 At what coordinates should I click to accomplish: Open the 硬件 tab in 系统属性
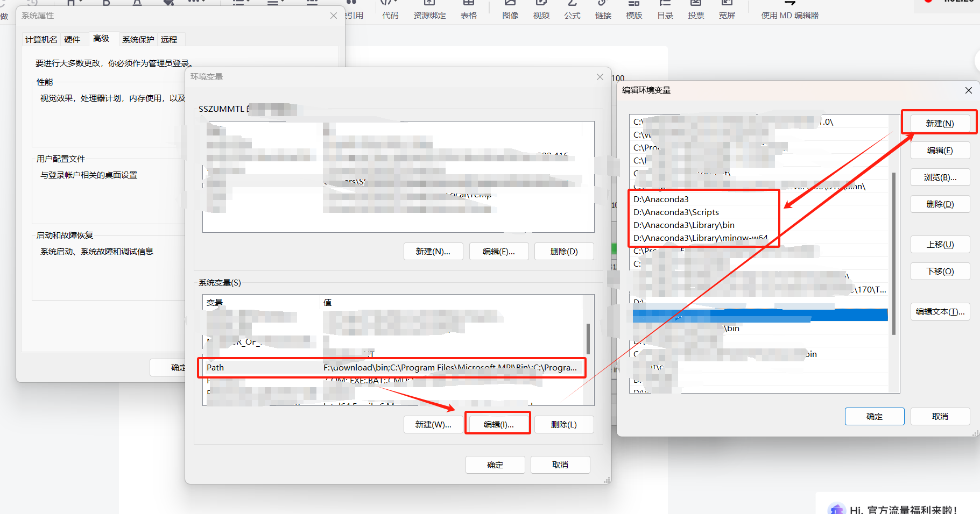pyautogui.click(x=72, y=39)
